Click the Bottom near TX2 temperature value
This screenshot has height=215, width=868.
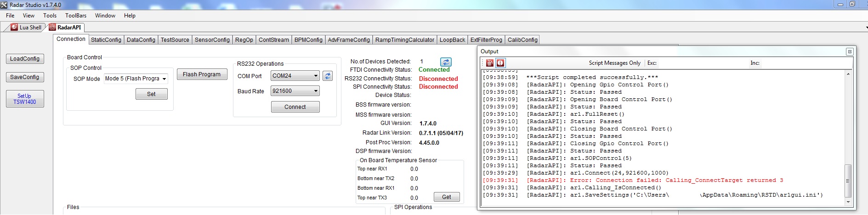point(414,179)
